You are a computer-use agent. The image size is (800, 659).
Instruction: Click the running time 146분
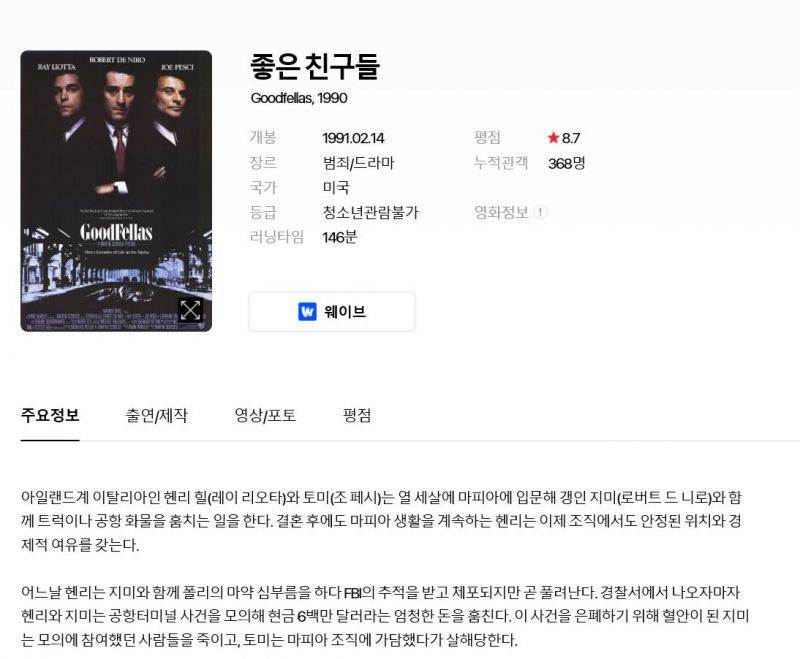pyautogui.click(x=340, y=237)
